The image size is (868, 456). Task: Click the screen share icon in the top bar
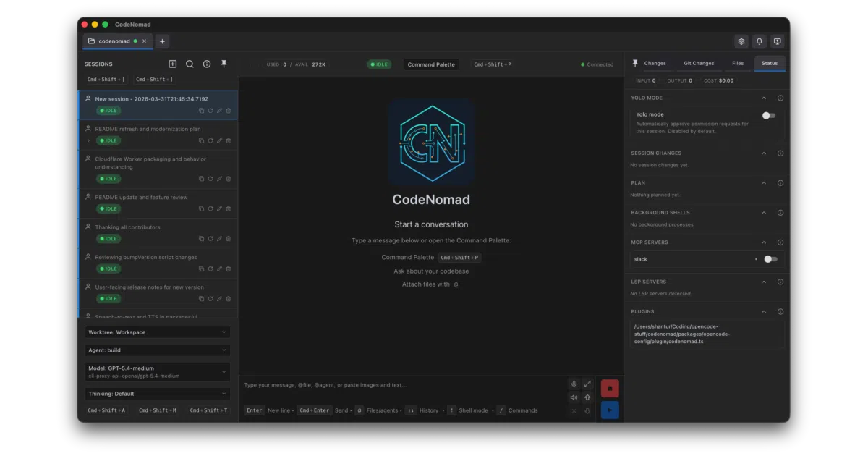pos(777,41)
